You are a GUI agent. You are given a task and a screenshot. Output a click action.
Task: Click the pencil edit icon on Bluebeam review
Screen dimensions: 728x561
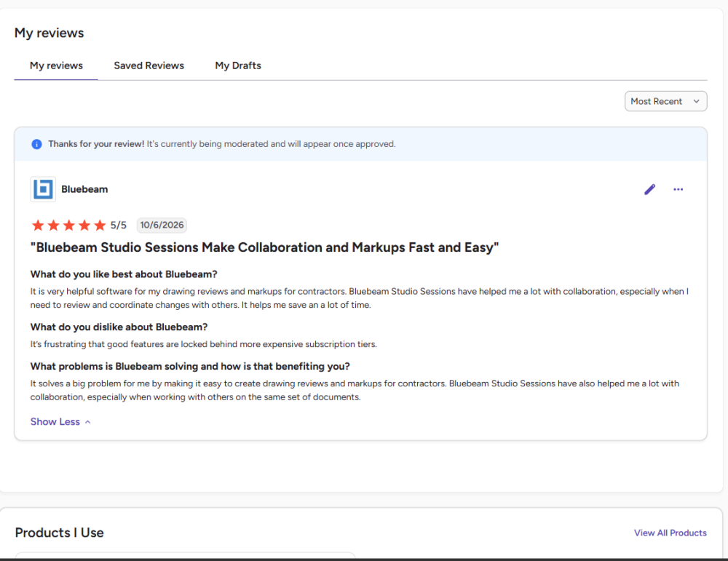[649, 189]
